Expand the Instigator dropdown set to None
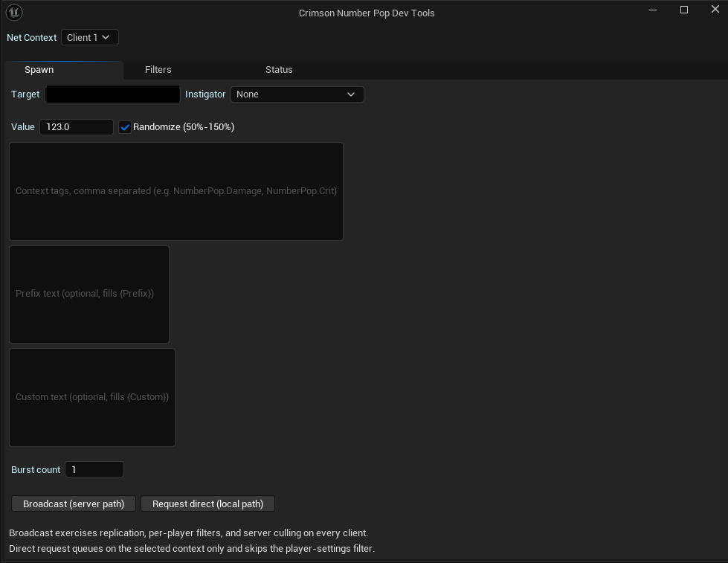This screenshot has height=563, width=728. [x=297, y=94]
